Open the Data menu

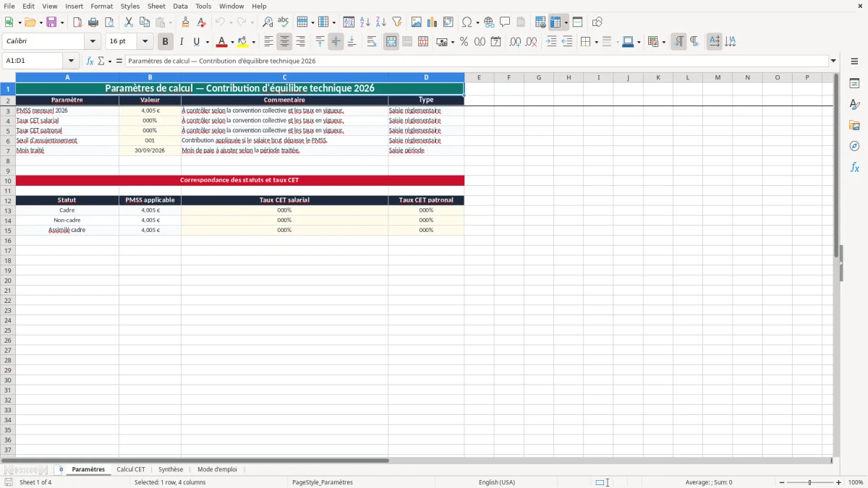tap(180, 6)
